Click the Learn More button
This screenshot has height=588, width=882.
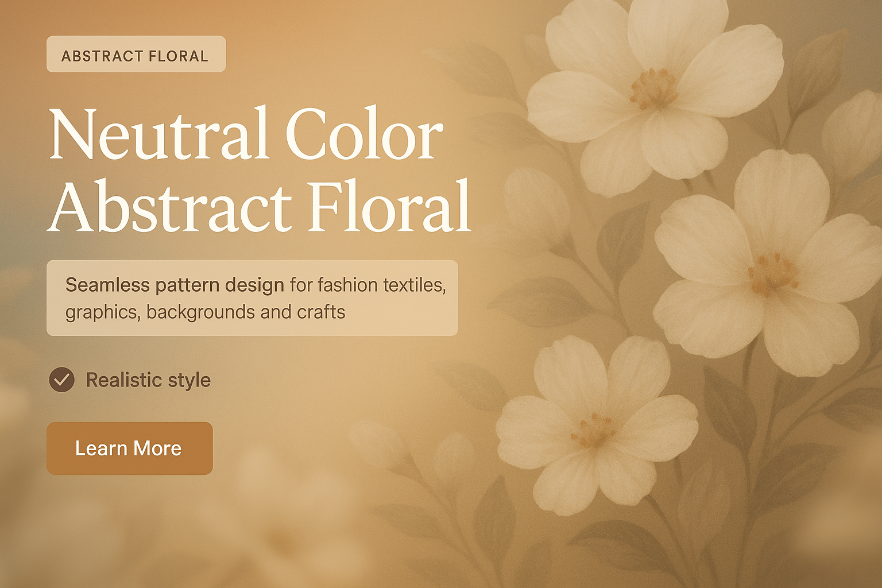[x=129, y=448]
